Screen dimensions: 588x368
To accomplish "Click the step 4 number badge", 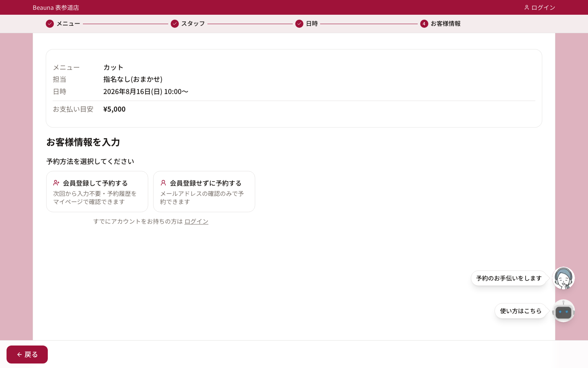I will (424, 24).
